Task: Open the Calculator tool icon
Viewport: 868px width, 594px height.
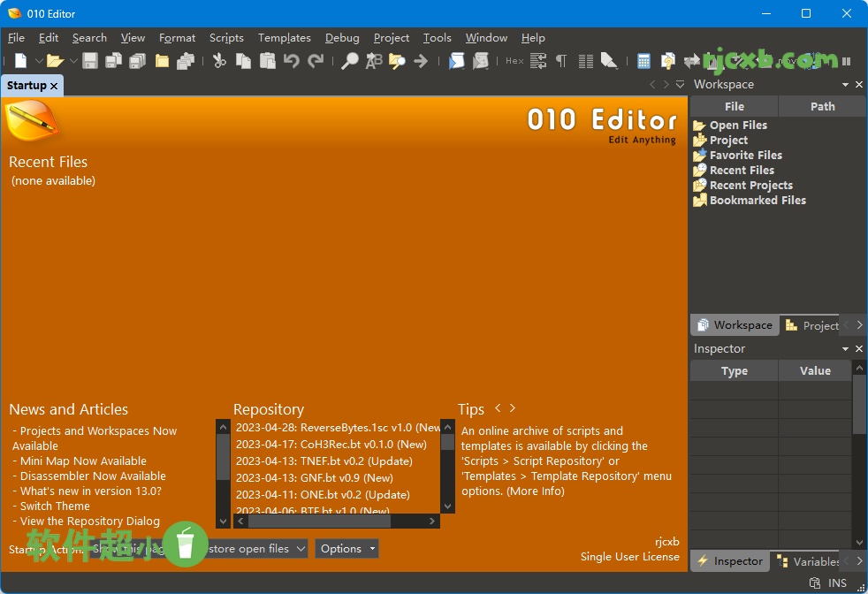Action: [643, 60]
